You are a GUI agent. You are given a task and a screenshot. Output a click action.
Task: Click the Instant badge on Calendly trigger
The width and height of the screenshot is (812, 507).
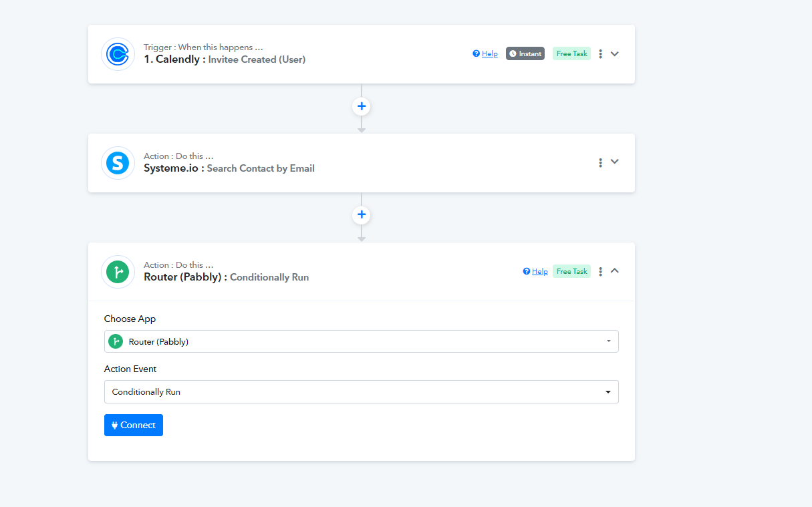click(525, 53)
